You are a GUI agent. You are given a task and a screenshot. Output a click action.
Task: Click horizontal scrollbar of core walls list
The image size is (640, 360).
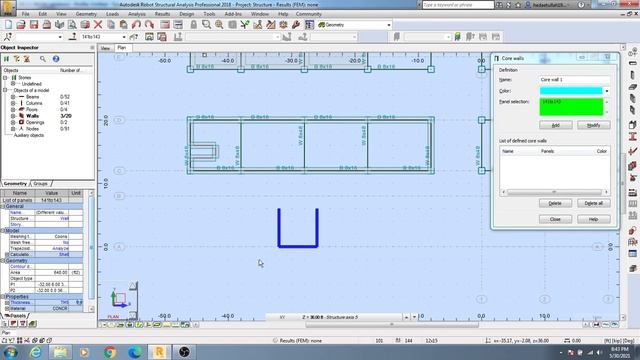click(554, 192)
